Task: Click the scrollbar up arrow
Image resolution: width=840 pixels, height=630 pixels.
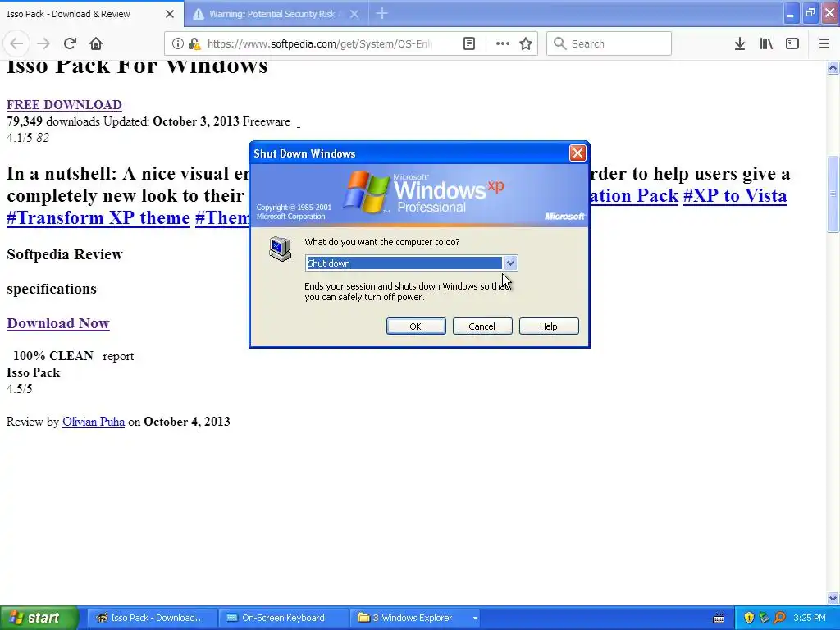Action: 833,67
